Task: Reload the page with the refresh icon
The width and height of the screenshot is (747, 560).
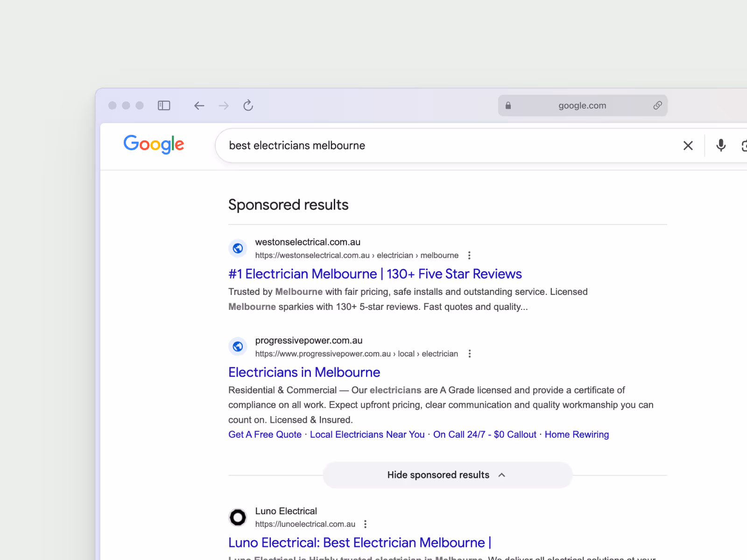Action: tap(248, 105)
